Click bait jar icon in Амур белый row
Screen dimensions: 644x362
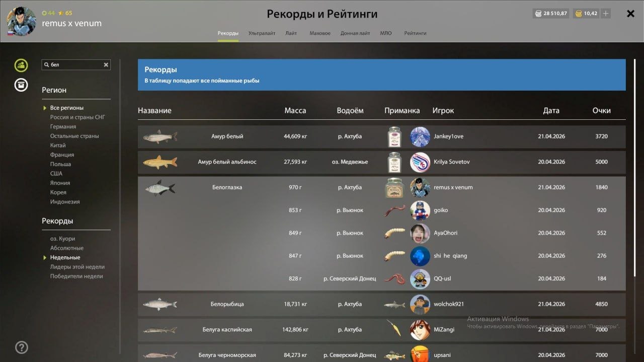[x=395, y=136]
